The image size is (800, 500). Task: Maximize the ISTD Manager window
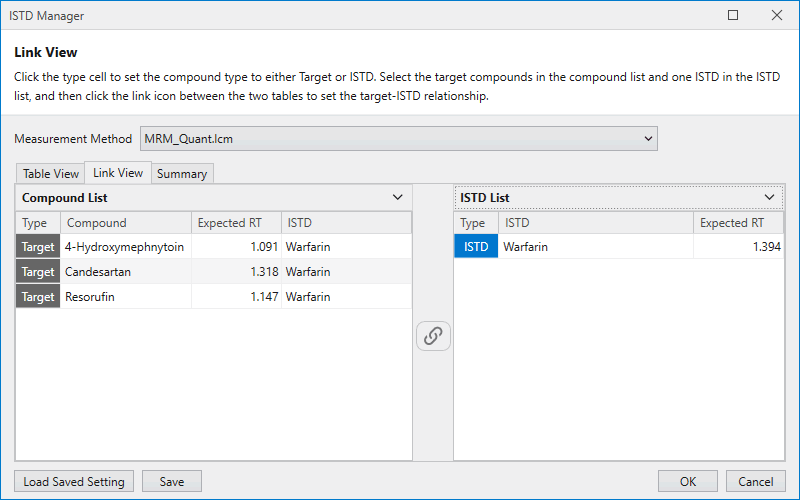(733, 15)
